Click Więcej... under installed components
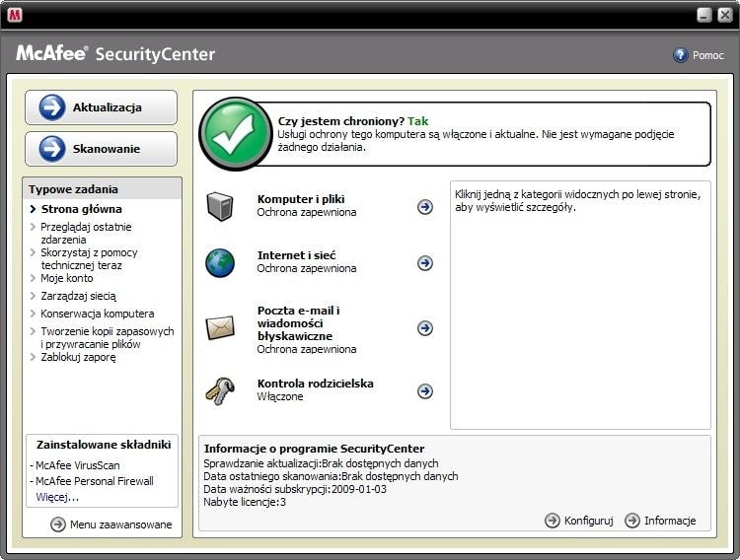The width and height of the screenshot is (740, 560). click(57, 497)
